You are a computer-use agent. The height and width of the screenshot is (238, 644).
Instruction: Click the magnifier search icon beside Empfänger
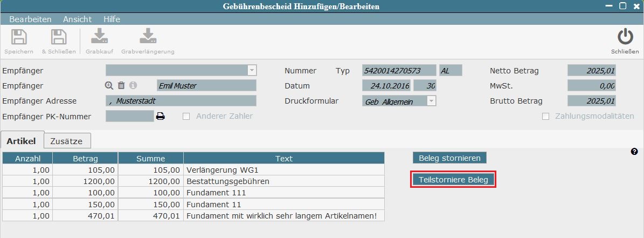tap(109, 85)
